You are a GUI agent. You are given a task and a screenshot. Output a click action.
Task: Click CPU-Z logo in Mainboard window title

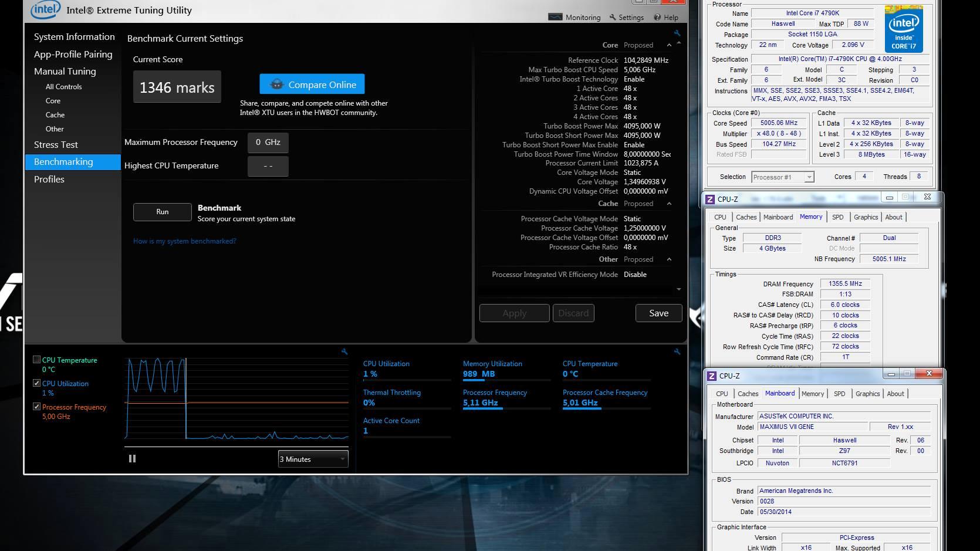pyautogui.click(x=712, y=376)
